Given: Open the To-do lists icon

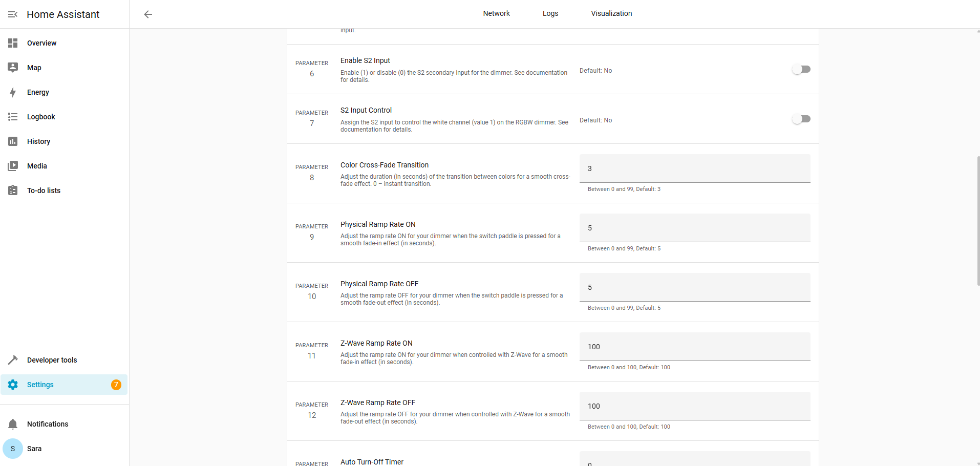Looking at the screenshot, I should [x=13, y=190].
